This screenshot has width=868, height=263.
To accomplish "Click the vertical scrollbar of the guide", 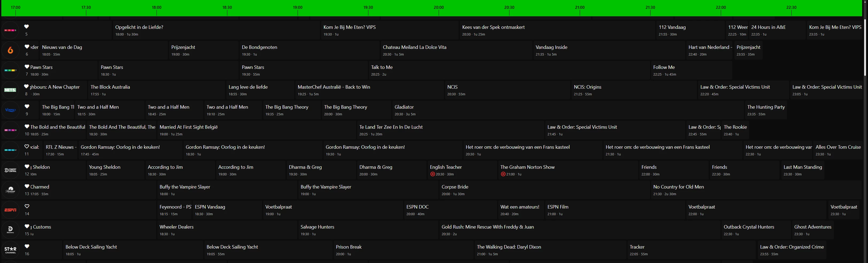I will click(866, 48).
